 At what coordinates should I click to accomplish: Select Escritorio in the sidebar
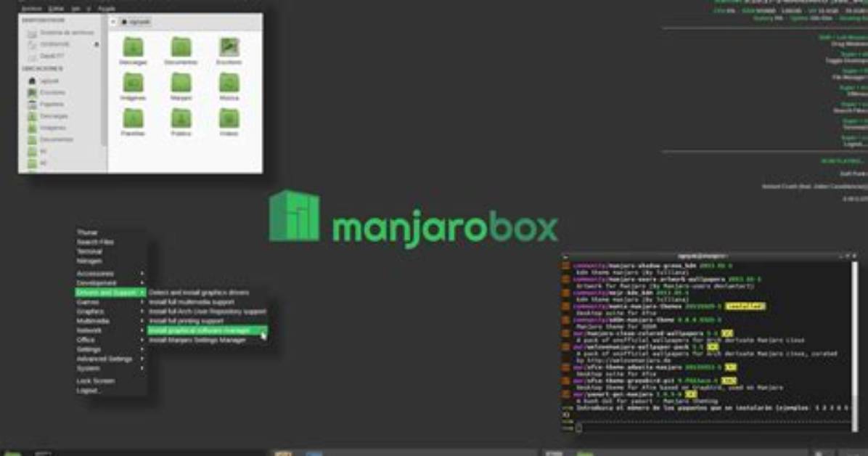point(46,92)
